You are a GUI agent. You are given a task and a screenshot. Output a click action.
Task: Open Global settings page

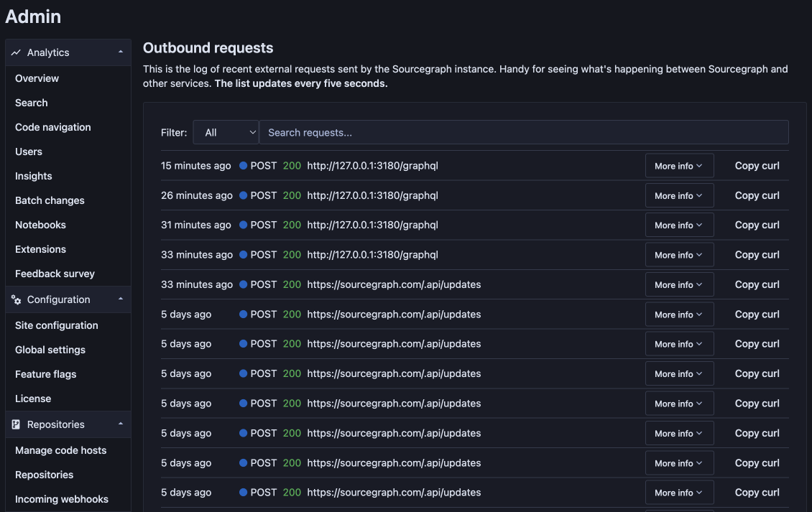pos(50,350)
